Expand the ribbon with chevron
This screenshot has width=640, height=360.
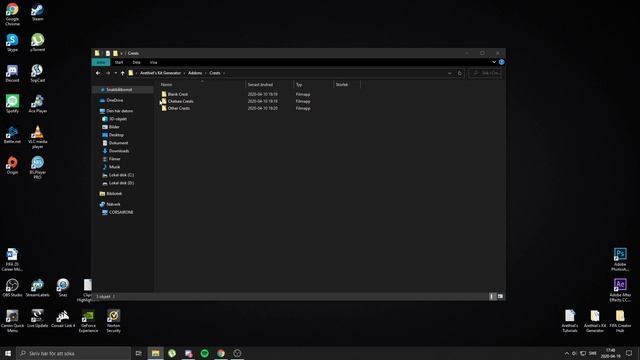pyautogui.click(x=494, y=62)
